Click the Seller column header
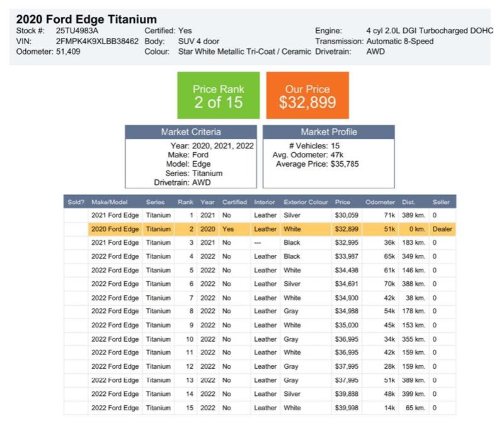The height and width of the screenshot is (438, 504). point(442,203)
